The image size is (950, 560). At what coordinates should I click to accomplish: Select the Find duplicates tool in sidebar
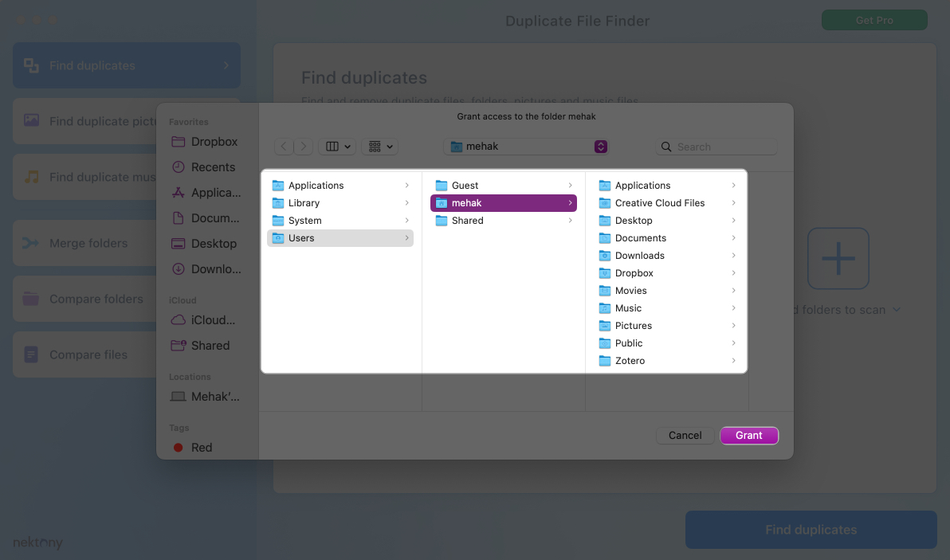pos(126,65)
